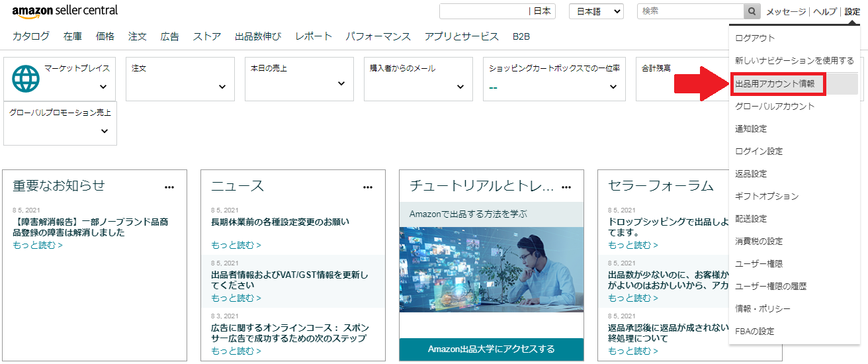This screenshot has width=868, height=364.
Task: Expand the マーケットプレイス widget
Action: (103, 87)
